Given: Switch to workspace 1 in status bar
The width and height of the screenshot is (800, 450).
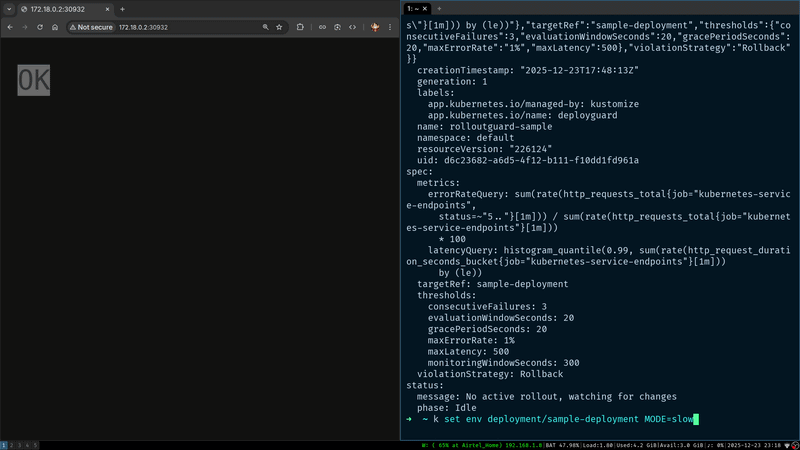Looking at the screenshot, I should pyautogui.click(x=4, y=445).
